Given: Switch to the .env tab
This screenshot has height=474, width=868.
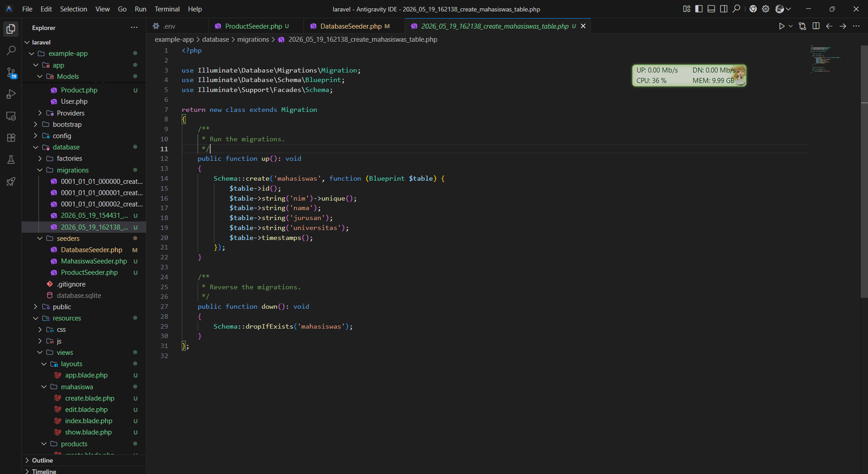Looking at the screenshot, I should pos(177,26).
